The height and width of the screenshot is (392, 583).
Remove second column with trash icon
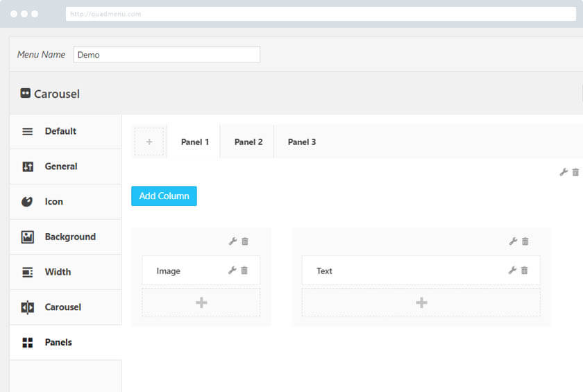pos(525,241)
